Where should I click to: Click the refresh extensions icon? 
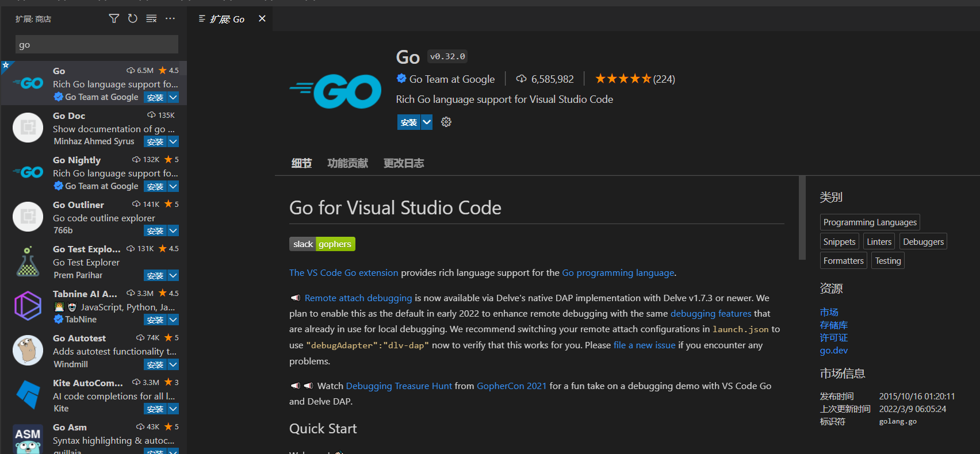coord(133,19)
